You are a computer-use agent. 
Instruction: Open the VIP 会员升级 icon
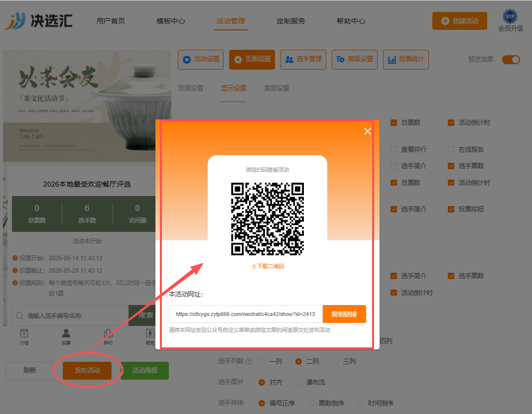point(510,21)
